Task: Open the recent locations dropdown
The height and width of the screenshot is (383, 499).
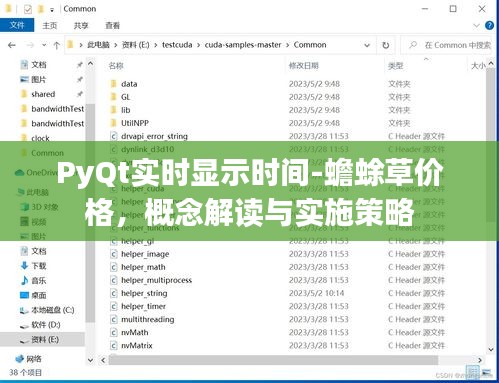Action: click(x=44, y=45)
